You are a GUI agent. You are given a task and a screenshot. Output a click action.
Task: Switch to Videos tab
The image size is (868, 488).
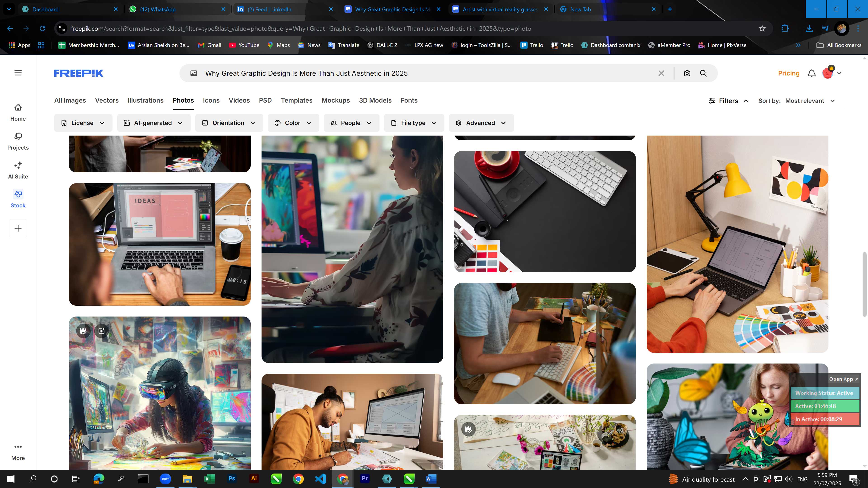[x=239, y=100]
